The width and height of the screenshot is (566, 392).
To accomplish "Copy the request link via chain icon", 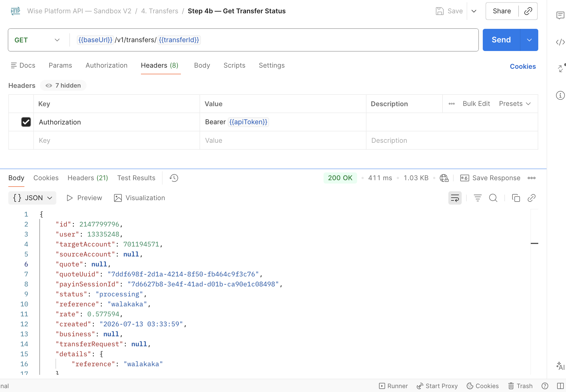I will click(528, 11).
